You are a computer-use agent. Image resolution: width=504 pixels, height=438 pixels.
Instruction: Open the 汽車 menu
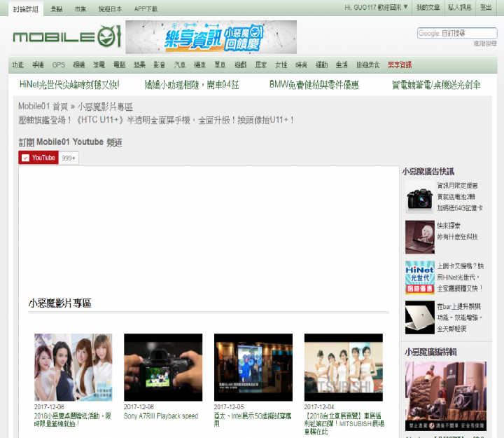[x=180, y=65]
